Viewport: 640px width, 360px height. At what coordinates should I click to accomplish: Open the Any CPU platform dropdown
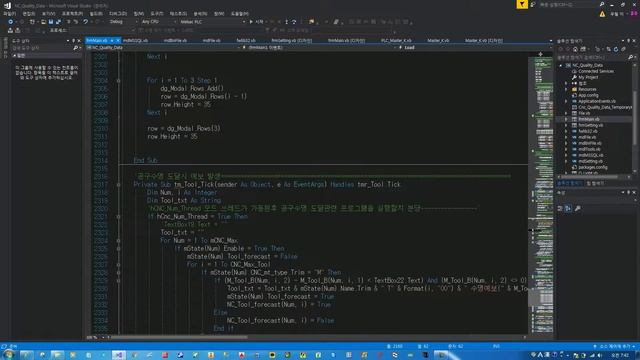pyautogui.click(x=158, y=22)
